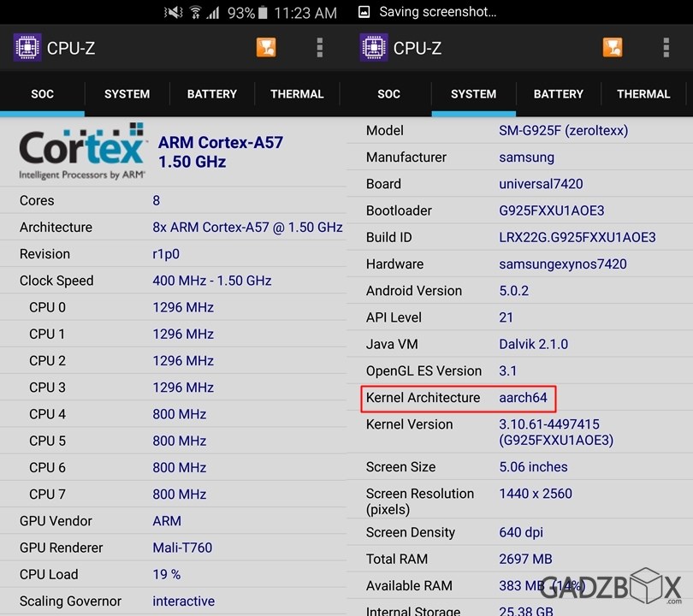Image resolution: width=693 pixels, height=616 pixels.
Task: Click the Cortex ARM logo image
Action: [x=82, y=151]
